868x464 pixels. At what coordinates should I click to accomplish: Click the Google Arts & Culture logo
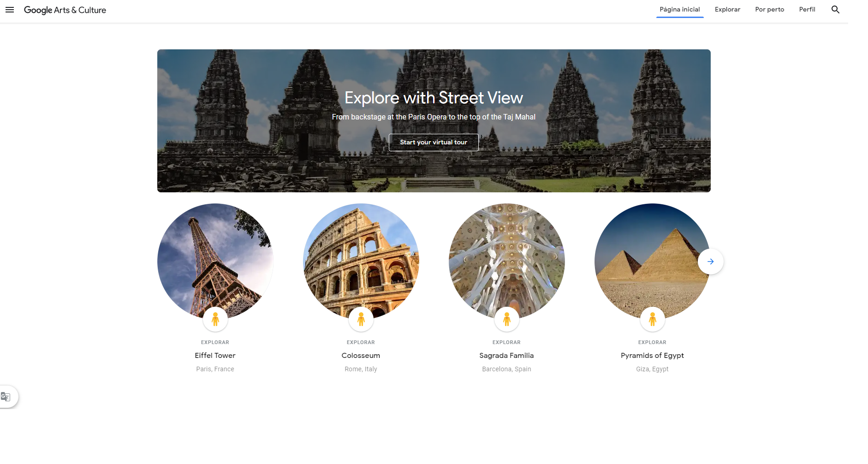coord(65,10)
